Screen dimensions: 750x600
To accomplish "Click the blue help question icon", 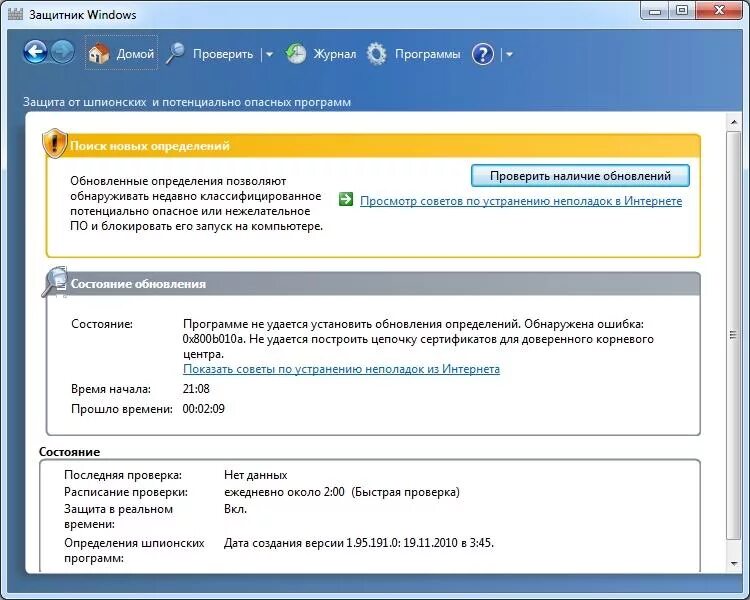I will point(483,54).
